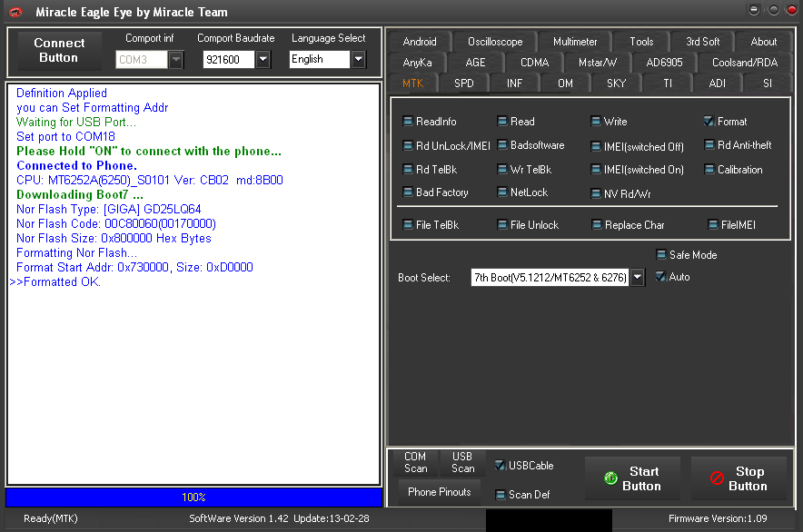
Task: Click the blue 100% progress bar
Action: pyautogui.click(x=193, y=498)
